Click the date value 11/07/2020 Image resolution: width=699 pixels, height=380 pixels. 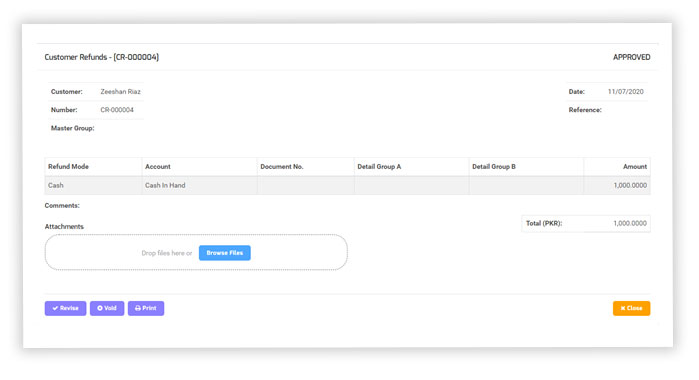coord(625,91)
